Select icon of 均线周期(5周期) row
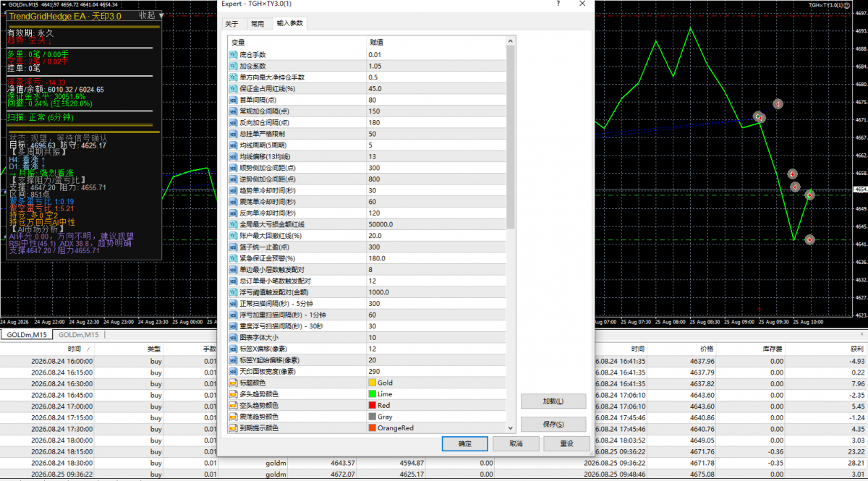This screenshot has width=868, height=481. [233, 145]
